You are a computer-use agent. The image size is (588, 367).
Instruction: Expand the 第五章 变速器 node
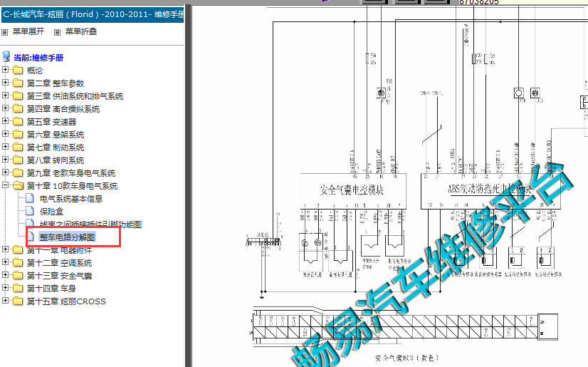(x=5, y=121)
